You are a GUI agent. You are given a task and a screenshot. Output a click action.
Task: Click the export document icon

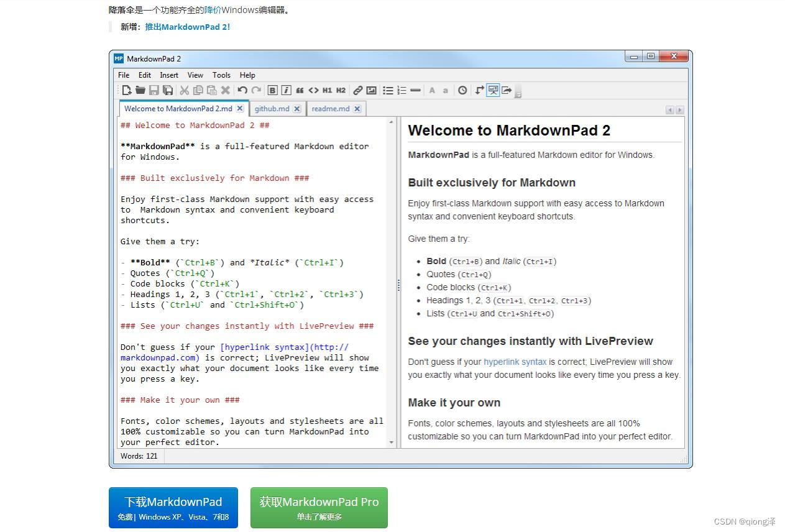click(x=507, y=90)
